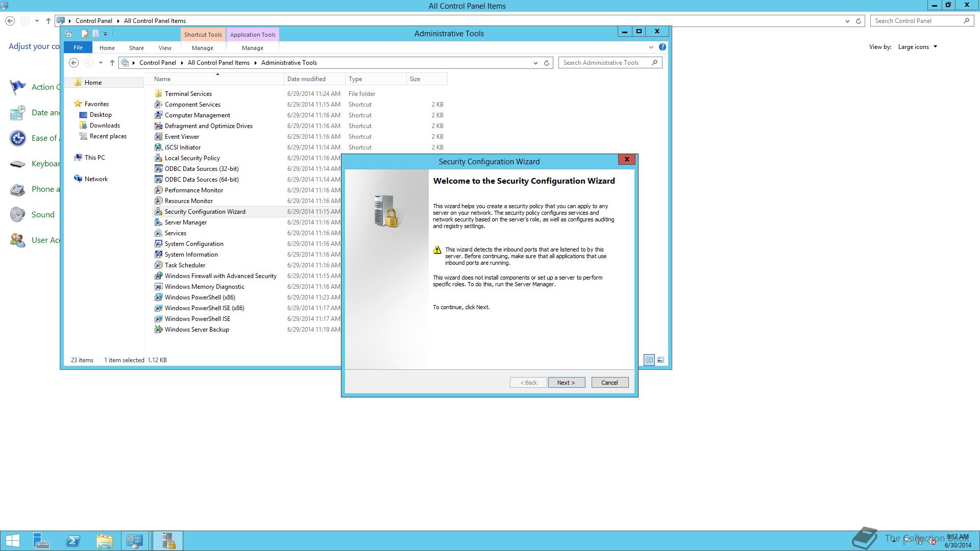Select Desktop in Favorites navigation pane
980x551 pixels.
point(101,115)
